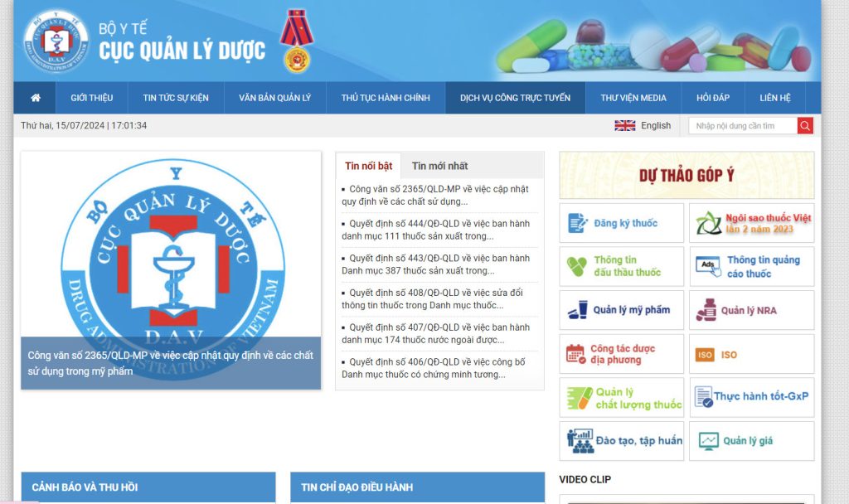The image size is (849, 504).
Task: Open news Công văn số 2365/QLD-MP in list
Action: pos(434,195)
